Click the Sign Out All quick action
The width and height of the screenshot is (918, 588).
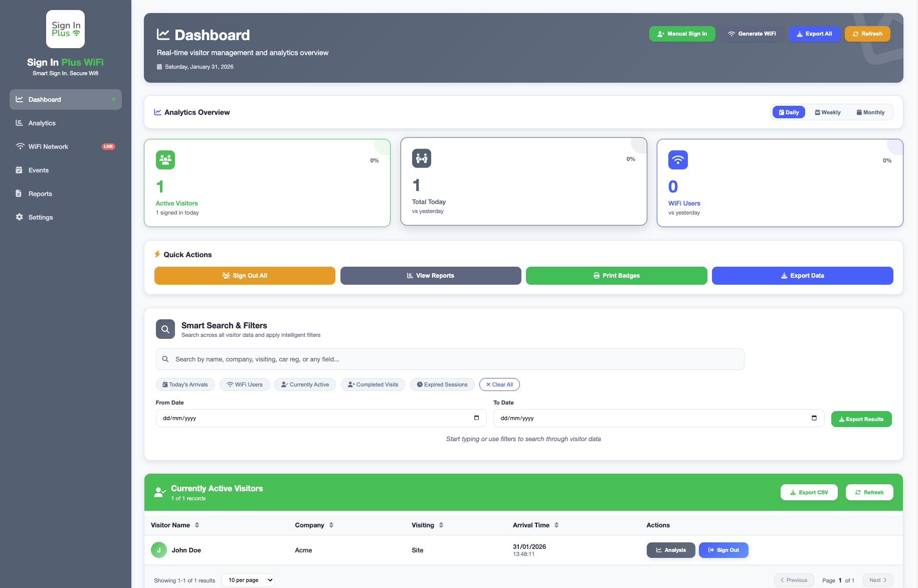coord(244,275)
